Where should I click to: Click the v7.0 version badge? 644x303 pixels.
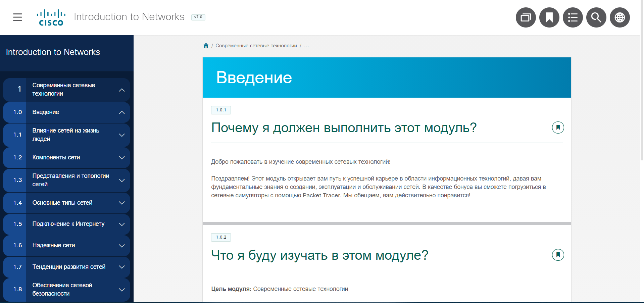[198, 17]
